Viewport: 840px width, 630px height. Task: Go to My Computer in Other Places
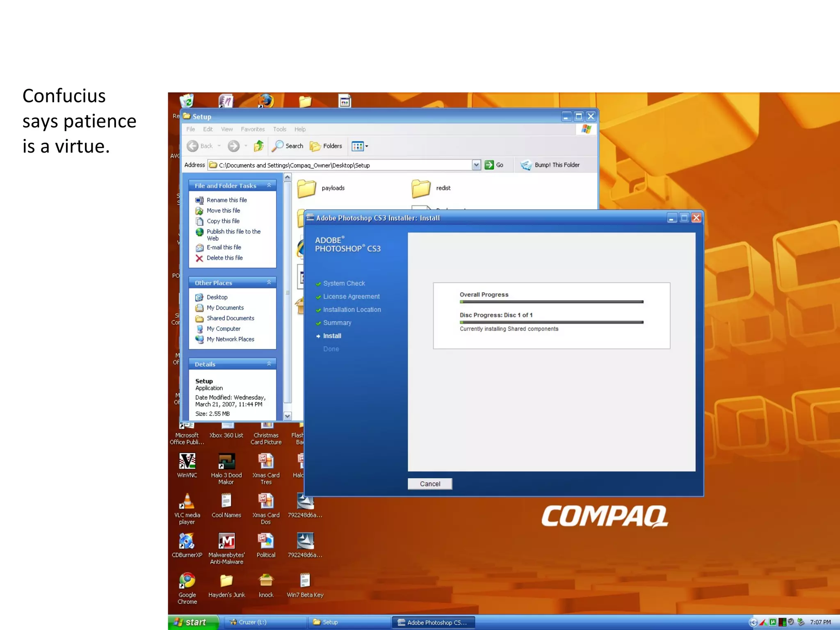(224, 329)
